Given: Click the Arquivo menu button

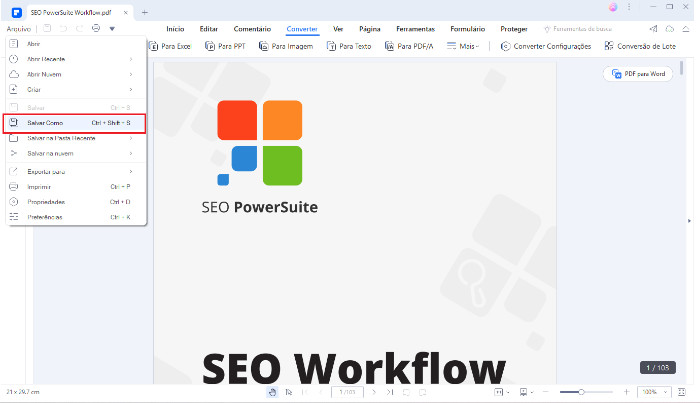Looking at the screenshot, I should (19, 29).
